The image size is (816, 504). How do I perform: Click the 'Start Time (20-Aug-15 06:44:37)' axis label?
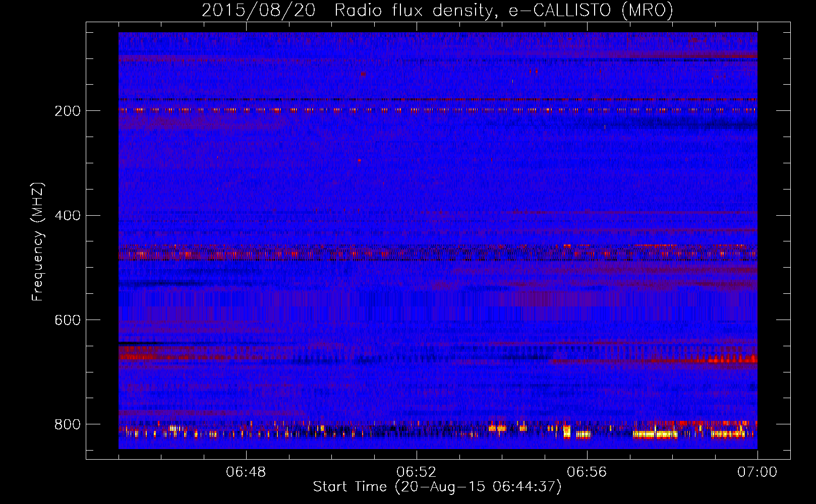(x=437, y=487)
